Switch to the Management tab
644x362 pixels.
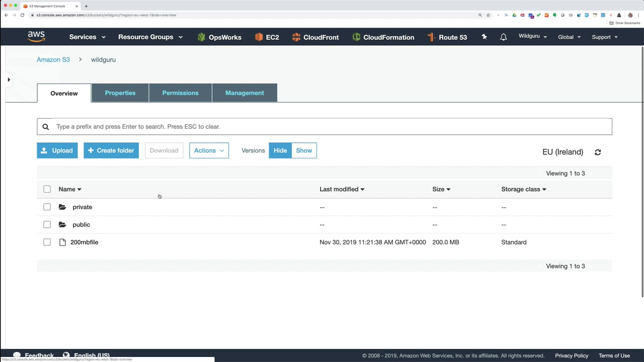point(245,93)
